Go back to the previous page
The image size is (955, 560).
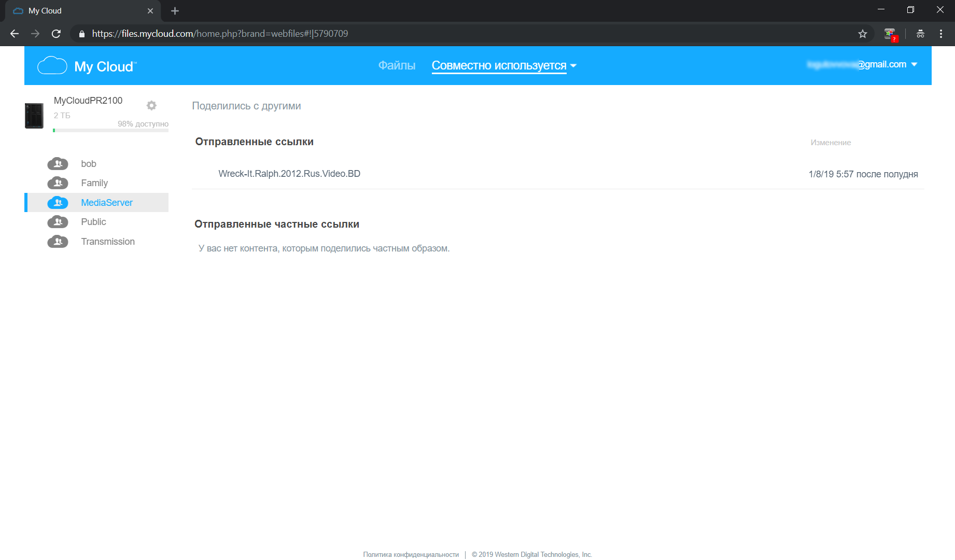pos(15,34)
